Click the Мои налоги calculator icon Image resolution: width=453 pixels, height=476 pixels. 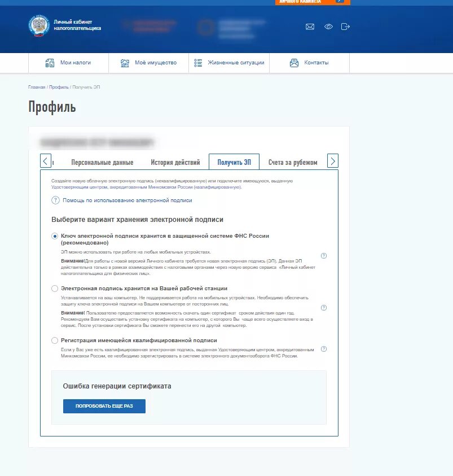(x=50, y=63)
